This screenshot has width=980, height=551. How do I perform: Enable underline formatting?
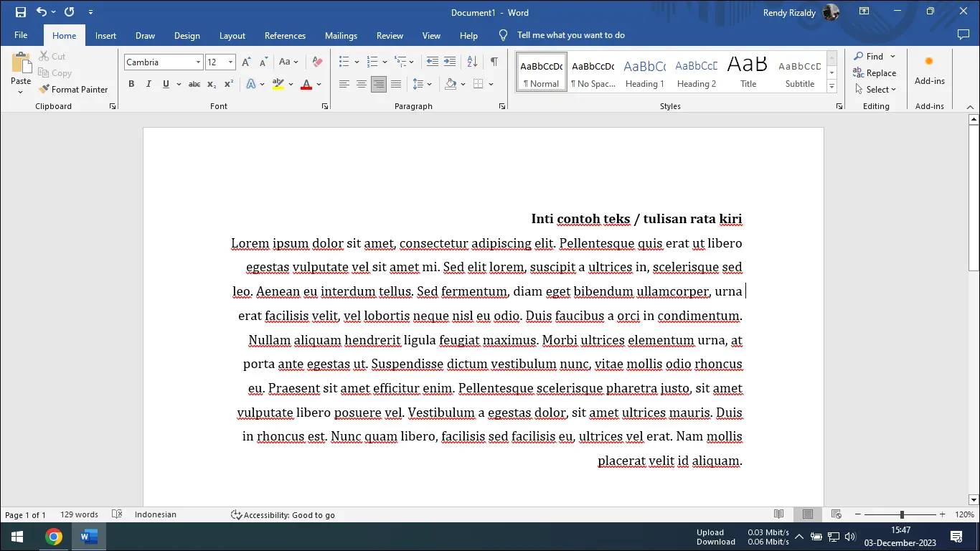click(x=166, y=84)
